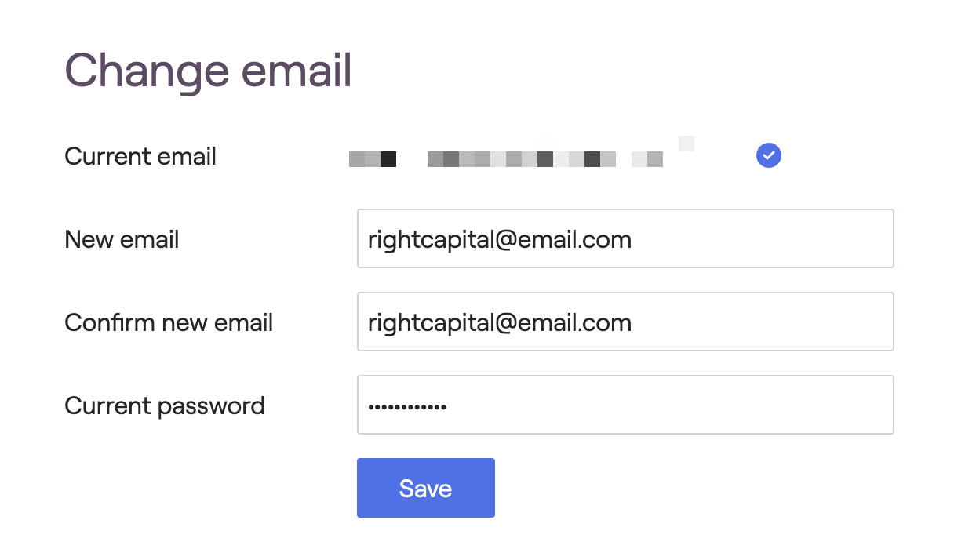Click the blue verified checkmark icon
Viewport: 965px width, 560px height.
click(x=769, y=155)
